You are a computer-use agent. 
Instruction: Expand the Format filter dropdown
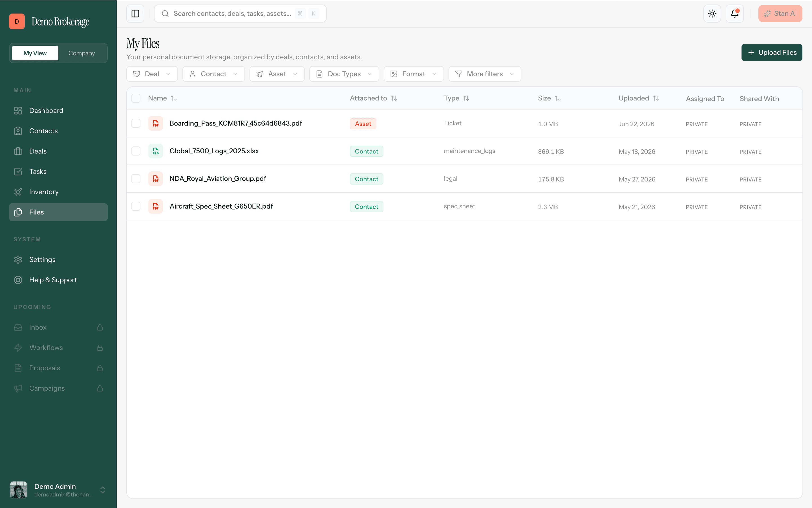413,74
